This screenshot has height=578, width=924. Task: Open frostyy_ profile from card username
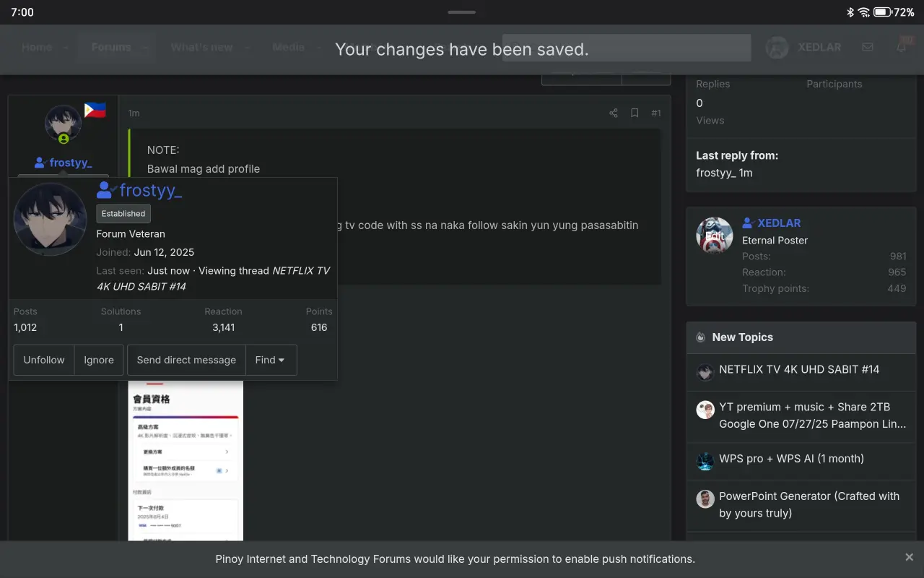point(151,190)
